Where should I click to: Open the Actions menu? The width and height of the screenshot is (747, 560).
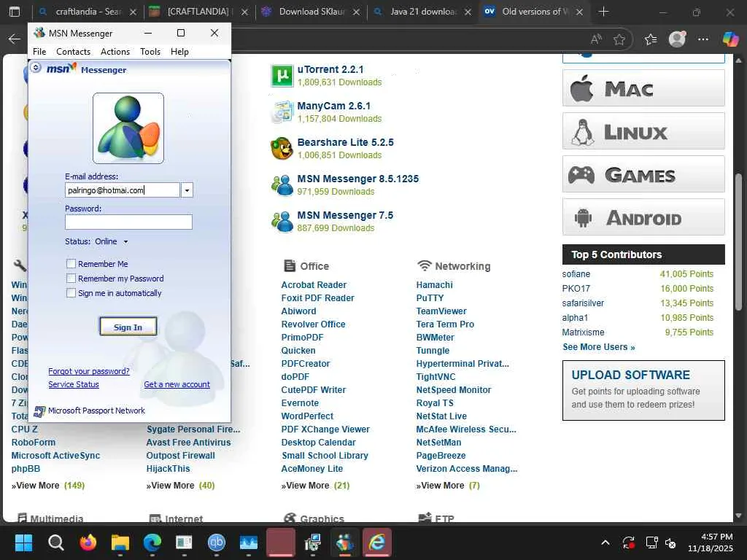(115, 52)
